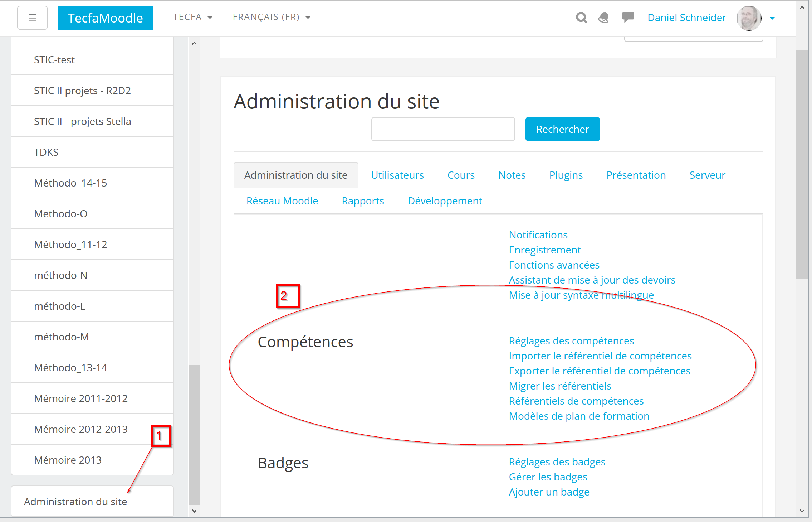Open the Méthodo_11-12 course
This screenshot has width=812, height=522.
click(x=92, y=245)
